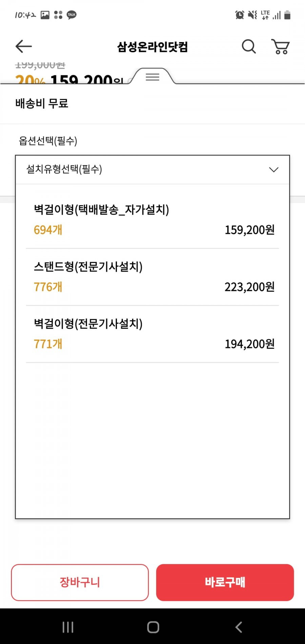Click the chevron on installation type dropdown
The image size is (305, 644).
pyautogui.click(x=274, y=169)
